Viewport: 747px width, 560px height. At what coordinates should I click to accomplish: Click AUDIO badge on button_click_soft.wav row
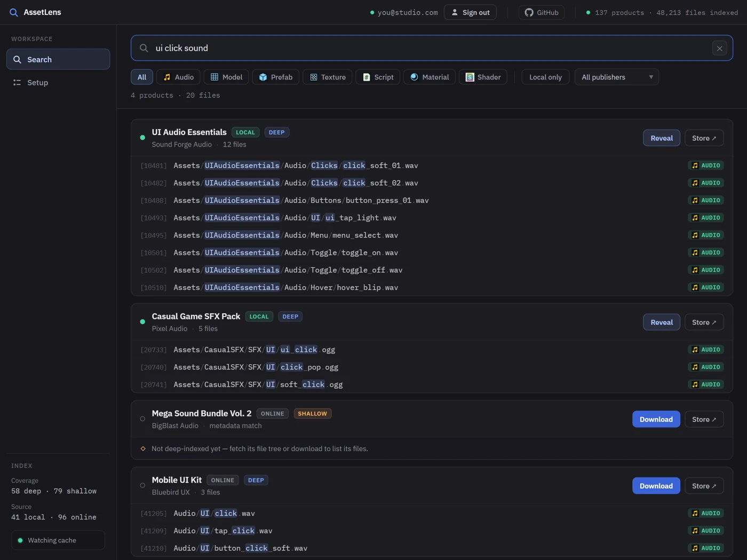click(705, 548)
